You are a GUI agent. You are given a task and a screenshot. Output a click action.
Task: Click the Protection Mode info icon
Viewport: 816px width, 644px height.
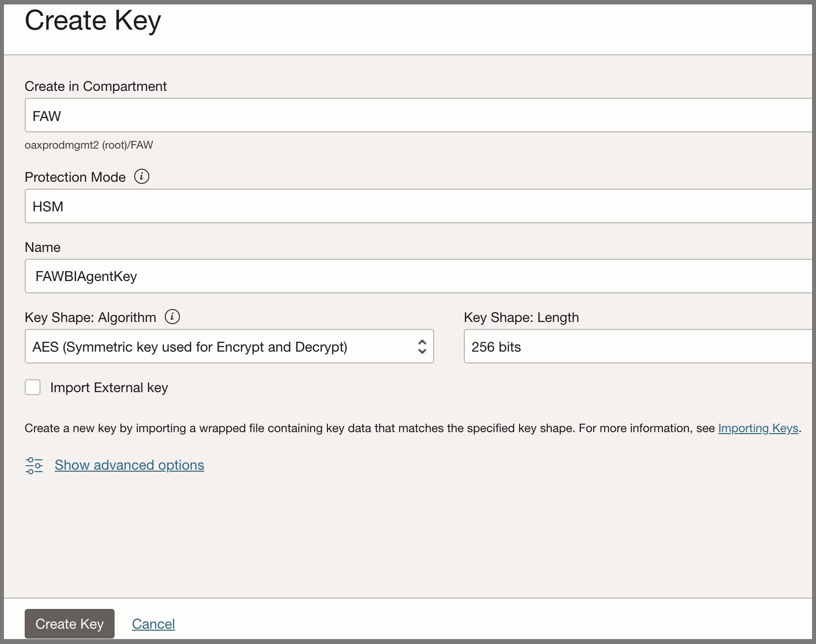[142, 176]
